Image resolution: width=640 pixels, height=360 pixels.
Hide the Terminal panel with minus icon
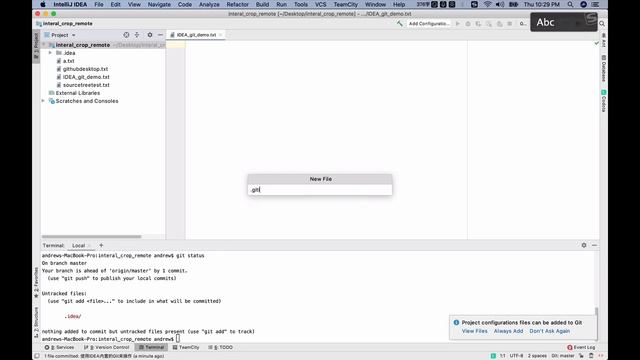point(594,245)
